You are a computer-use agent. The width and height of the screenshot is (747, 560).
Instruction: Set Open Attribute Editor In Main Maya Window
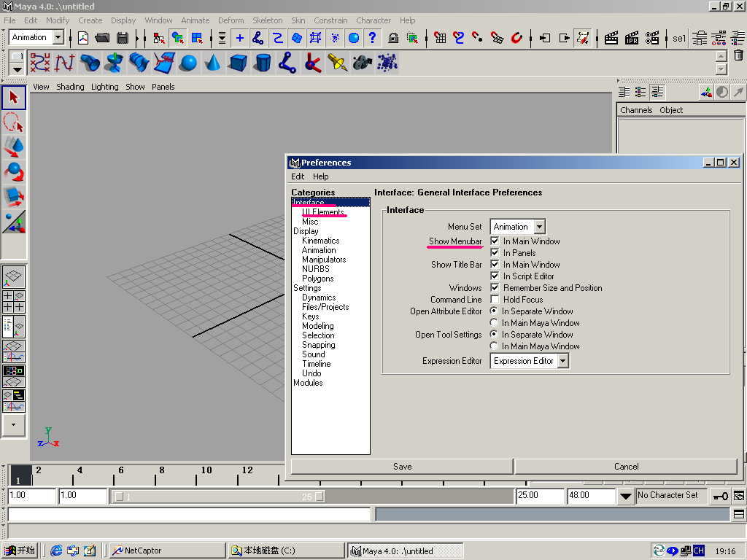point(494,322)
